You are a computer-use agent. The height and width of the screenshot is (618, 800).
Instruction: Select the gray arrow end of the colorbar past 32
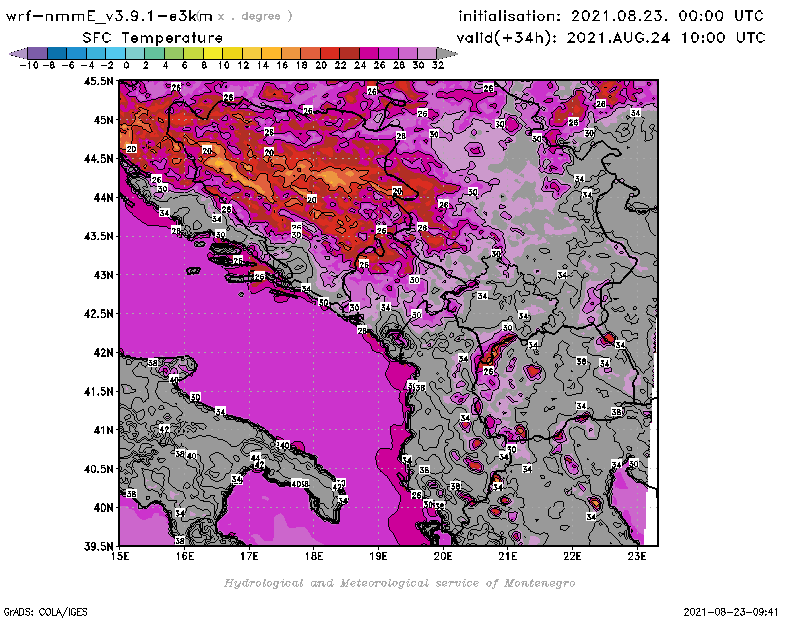tap(447, 53)
